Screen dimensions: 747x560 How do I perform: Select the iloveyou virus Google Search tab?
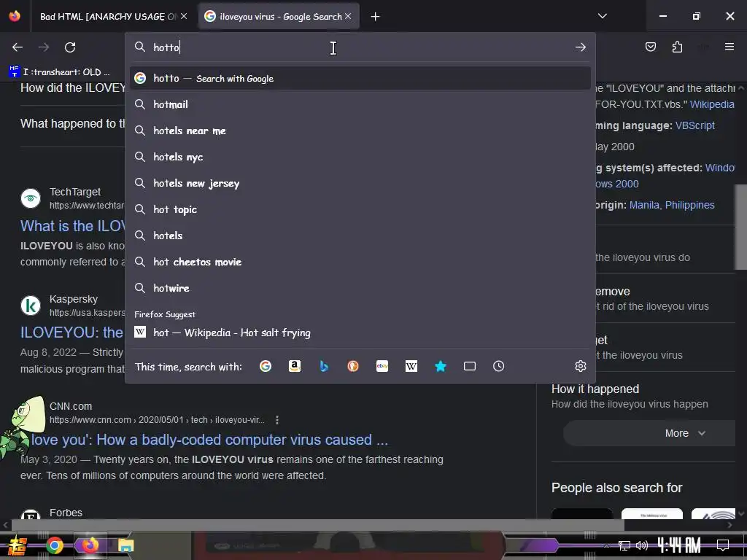click(x=278, y=16)
